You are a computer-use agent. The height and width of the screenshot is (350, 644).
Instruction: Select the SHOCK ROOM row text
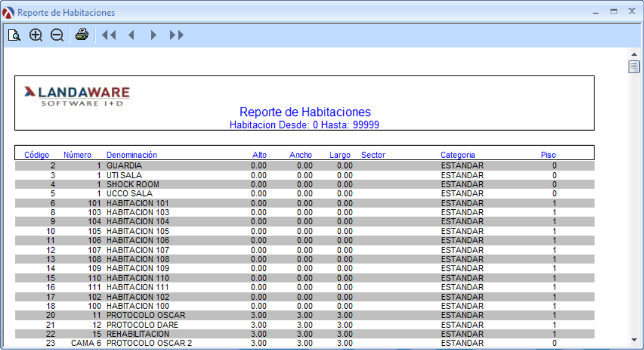133,184
